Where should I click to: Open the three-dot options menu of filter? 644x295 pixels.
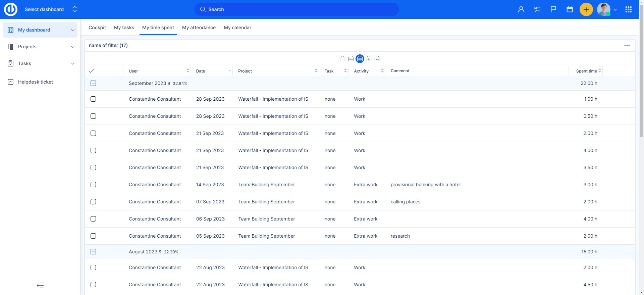click(x=627, y=45)
